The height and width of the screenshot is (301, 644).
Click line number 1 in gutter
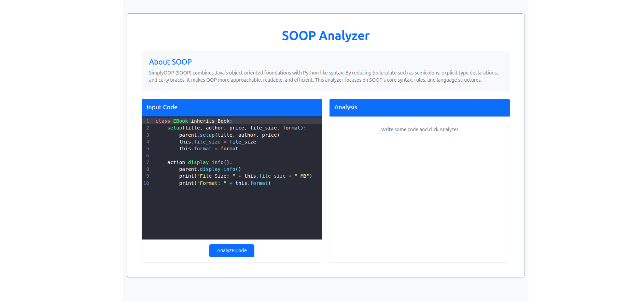point(148,121)
